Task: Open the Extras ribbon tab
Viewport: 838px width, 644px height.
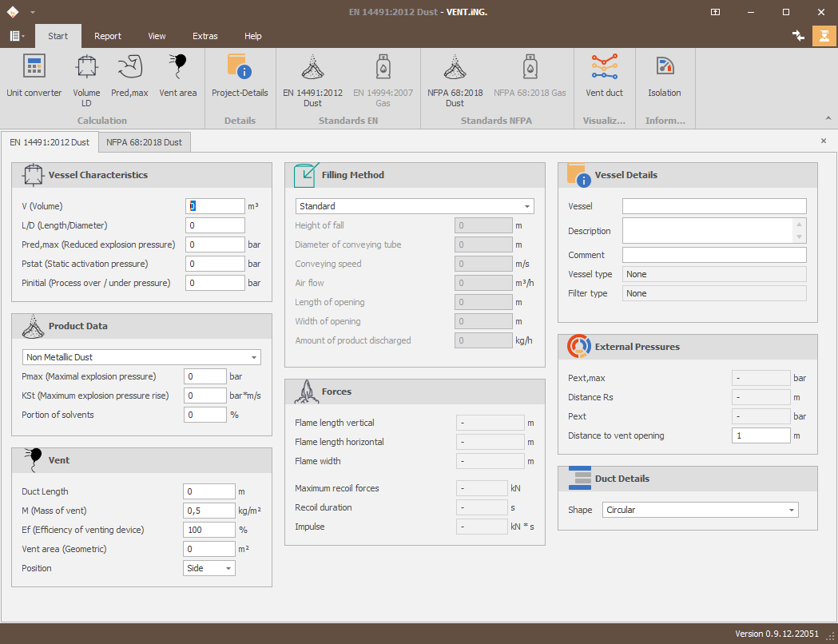Action: (205, 36)
